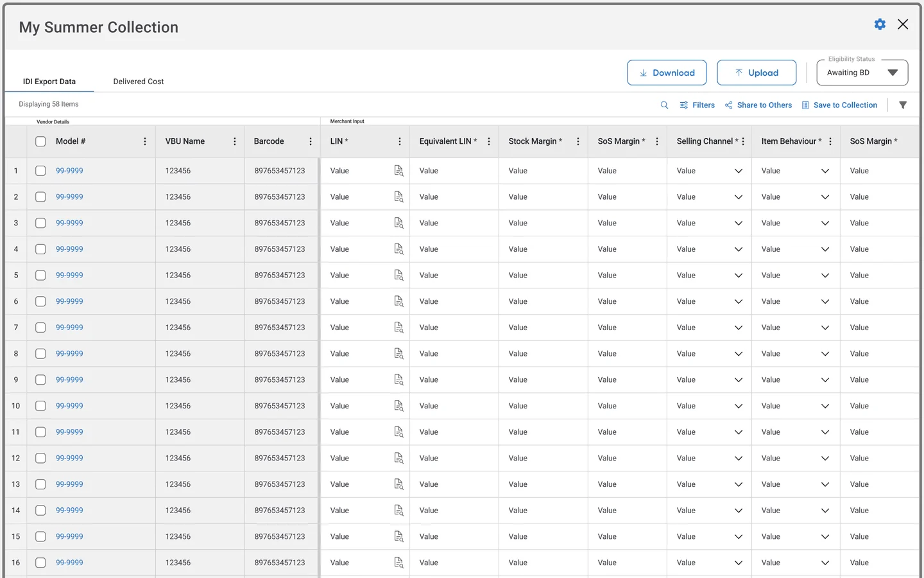Open the Barcode column three-dot menu
Viewport: 924px width, 578px height.
tap(311, 141)
